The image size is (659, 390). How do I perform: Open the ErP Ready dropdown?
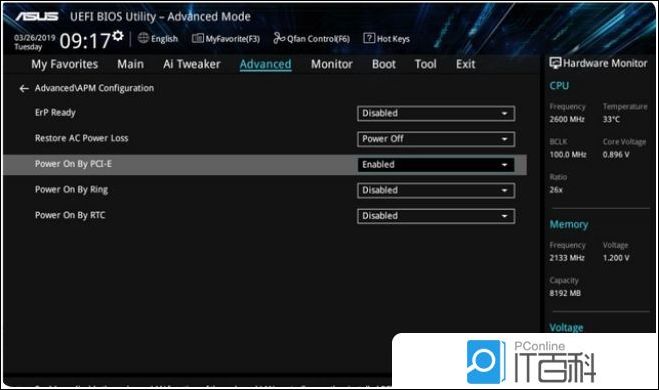pyautogui.click(x=436, y=113)
